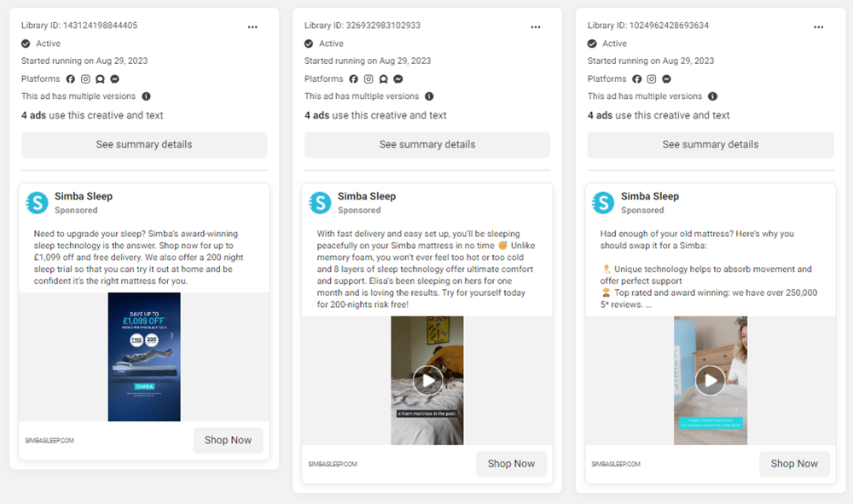Click Messenger platform icon on third ad

(x=666, y=78)
